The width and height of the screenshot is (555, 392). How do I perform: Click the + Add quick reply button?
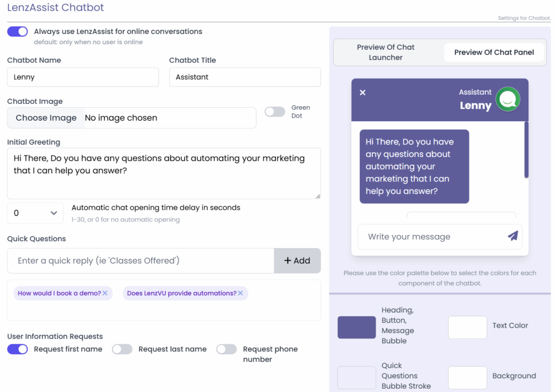pyautogui.click(x=297, y=260)
